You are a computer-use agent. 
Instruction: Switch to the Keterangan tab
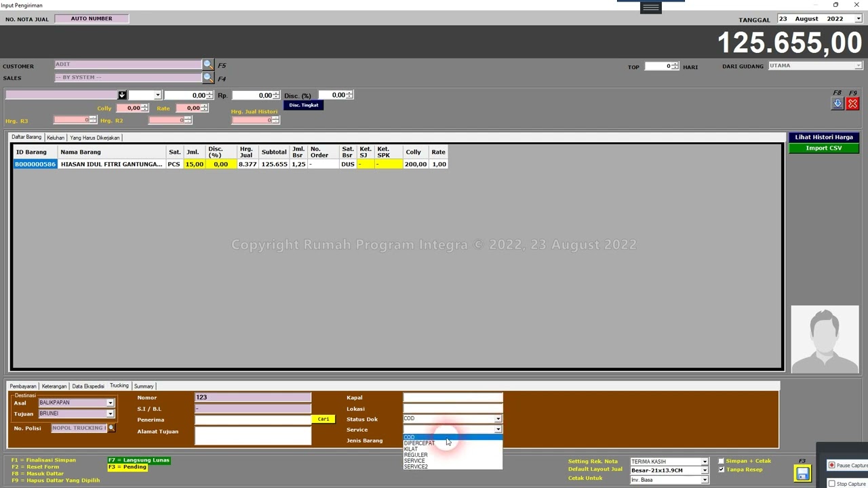pos(54,386)
